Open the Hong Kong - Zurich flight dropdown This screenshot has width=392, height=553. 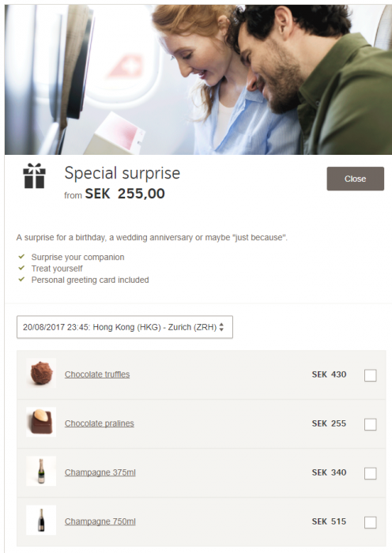(125, 327)
